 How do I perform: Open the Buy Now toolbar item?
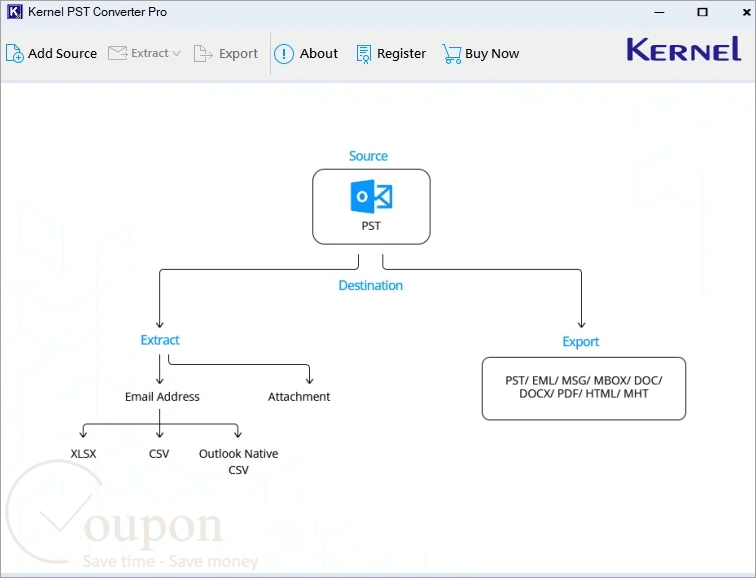tap(492, 54)
